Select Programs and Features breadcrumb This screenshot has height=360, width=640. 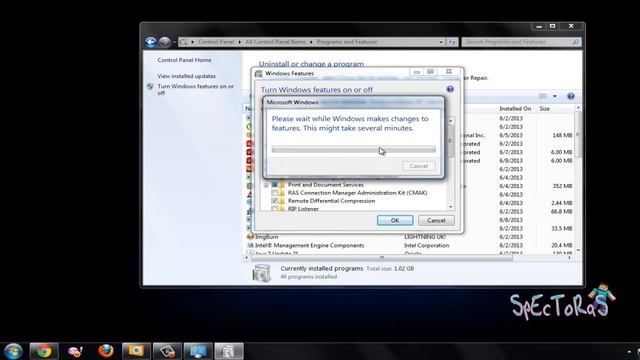coord(347,42)
